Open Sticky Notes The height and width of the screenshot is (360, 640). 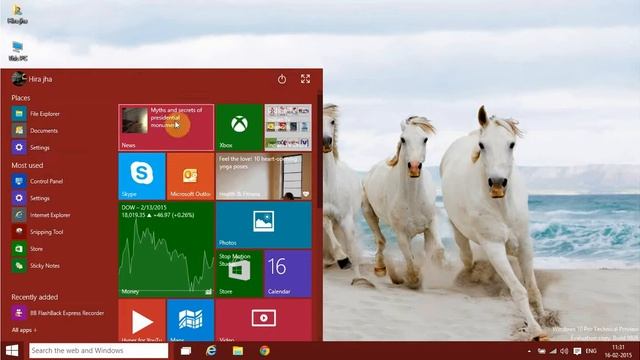pyautogui.click(x=36, y=265)
